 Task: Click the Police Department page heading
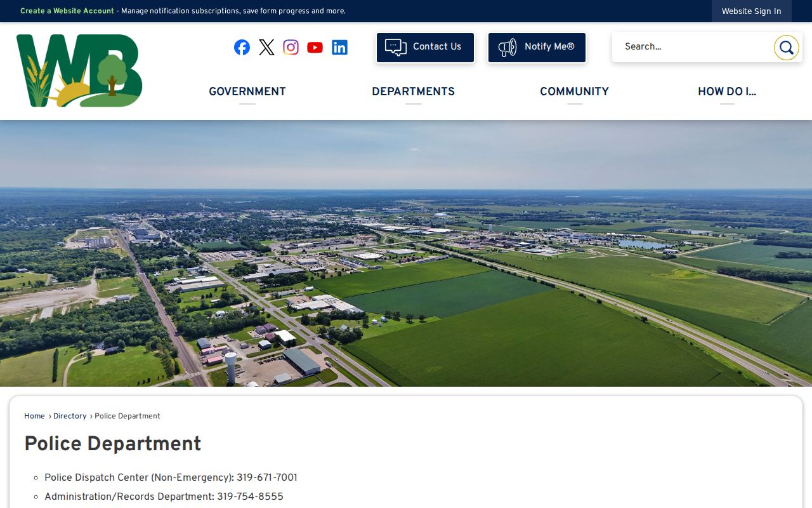point(113,444)
